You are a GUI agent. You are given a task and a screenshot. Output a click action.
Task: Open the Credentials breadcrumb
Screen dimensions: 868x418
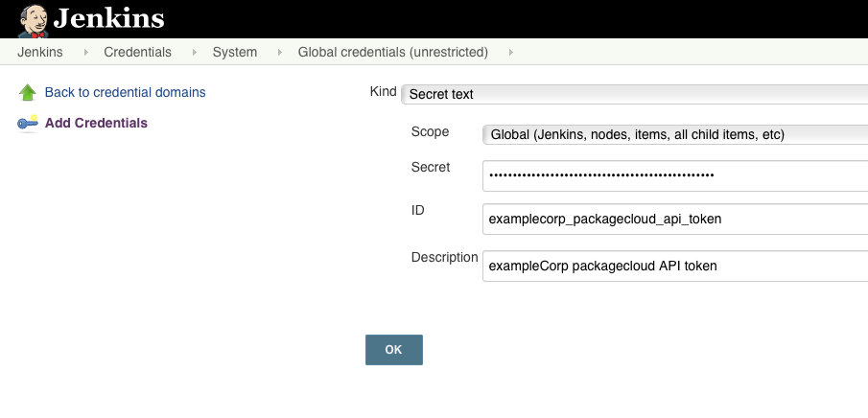pos(138,52)
